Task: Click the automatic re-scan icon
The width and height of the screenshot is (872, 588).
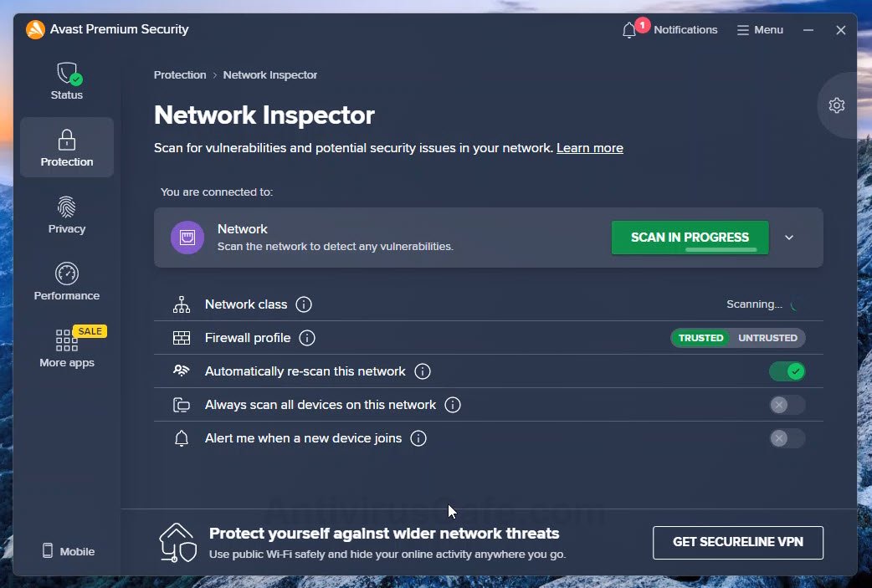Action: coord(182,371)
